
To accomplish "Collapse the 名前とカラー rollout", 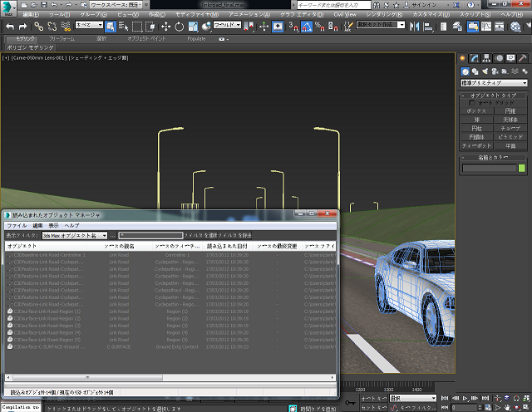I will click(x=494, y=157).
